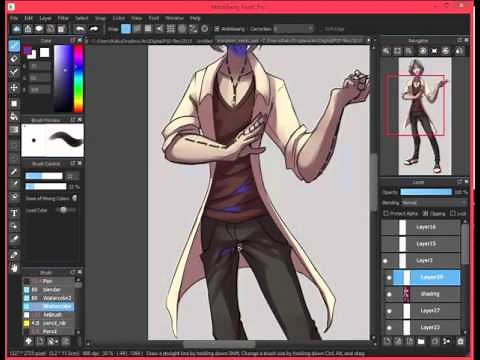Image resolution: width=480 pixels, height=360 pixels.
Task: Toggle the Clipping checkbox
Action: (425, 213)
